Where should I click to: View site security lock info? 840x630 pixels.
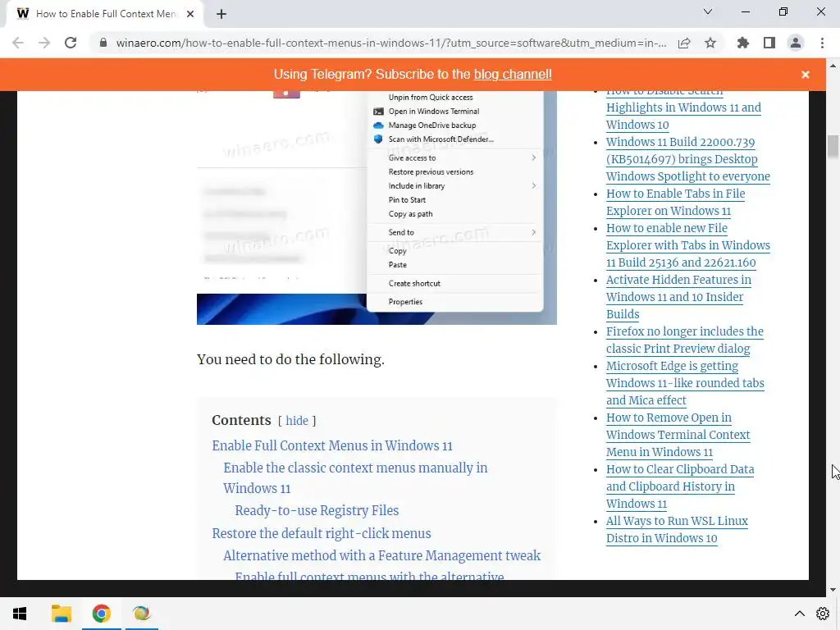(103, 43)
